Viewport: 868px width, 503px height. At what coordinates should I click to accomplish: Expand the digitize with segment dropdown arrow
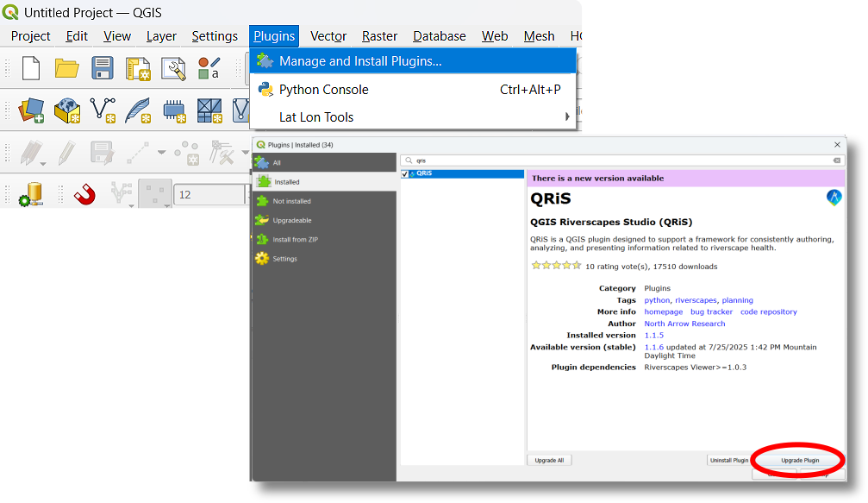tap(162, 153)
